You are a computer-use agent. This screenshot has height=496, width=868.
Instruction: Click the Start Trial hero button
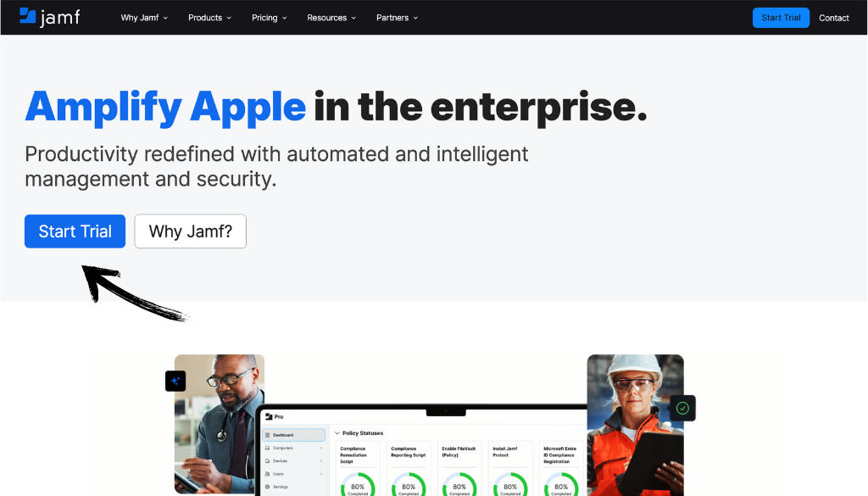point(75,231)
